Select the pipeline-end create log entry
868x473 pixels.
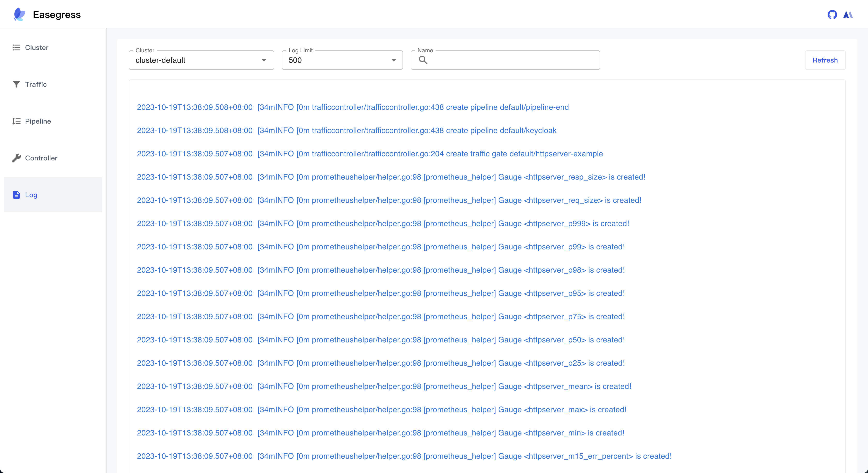tap(352, 107)
